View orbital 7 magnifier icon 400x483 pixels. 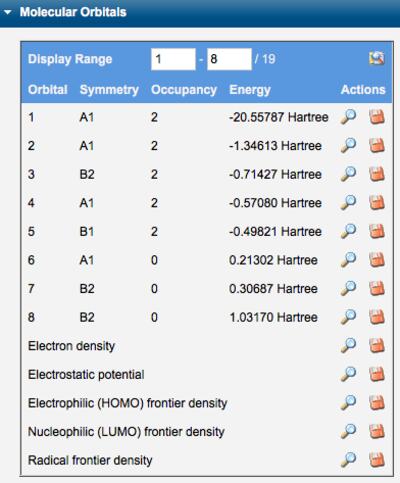pos(348,289)
